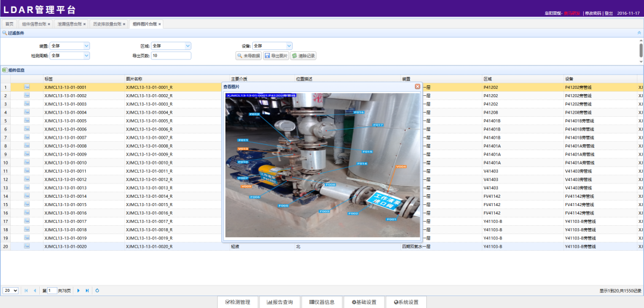Open picture icon for row XJMCL13-13-01-0017

[27, 222]
